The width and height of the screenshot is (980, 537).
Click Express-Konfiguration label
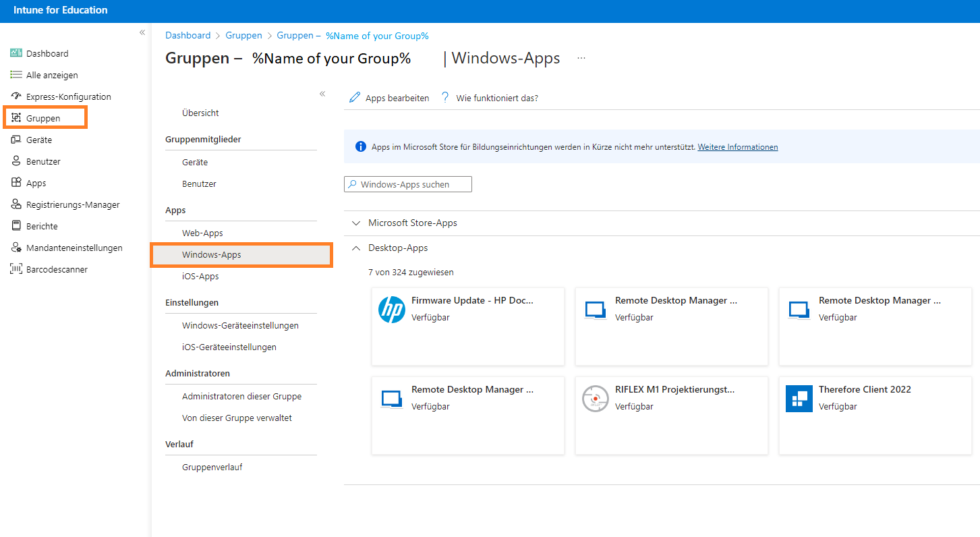click(69, 96)
